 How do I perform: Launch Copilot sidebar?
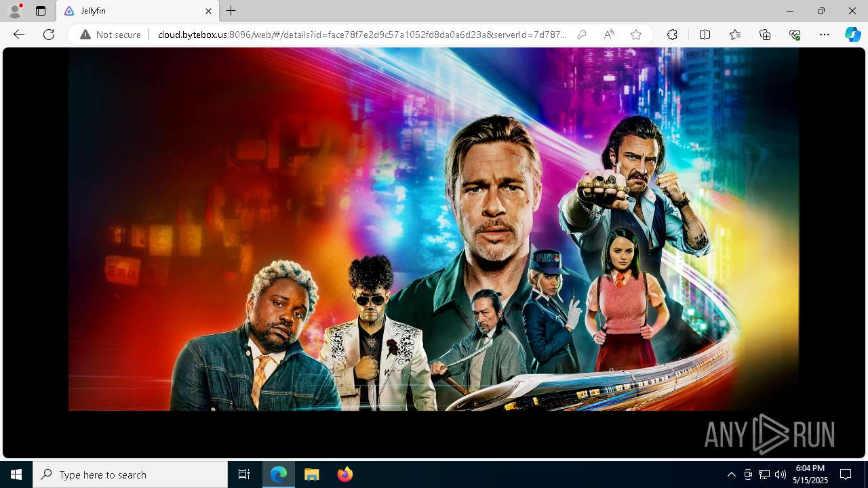(852, 35)
